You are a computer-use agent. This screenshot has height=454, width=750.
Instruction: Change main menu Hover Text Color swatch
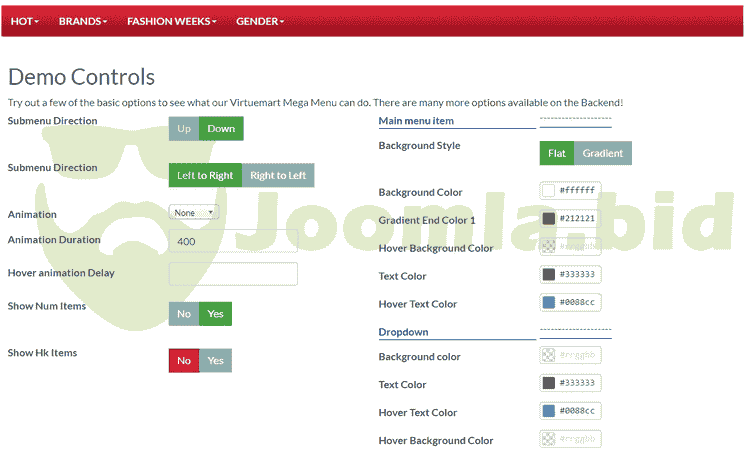click(x=548, y=302)
